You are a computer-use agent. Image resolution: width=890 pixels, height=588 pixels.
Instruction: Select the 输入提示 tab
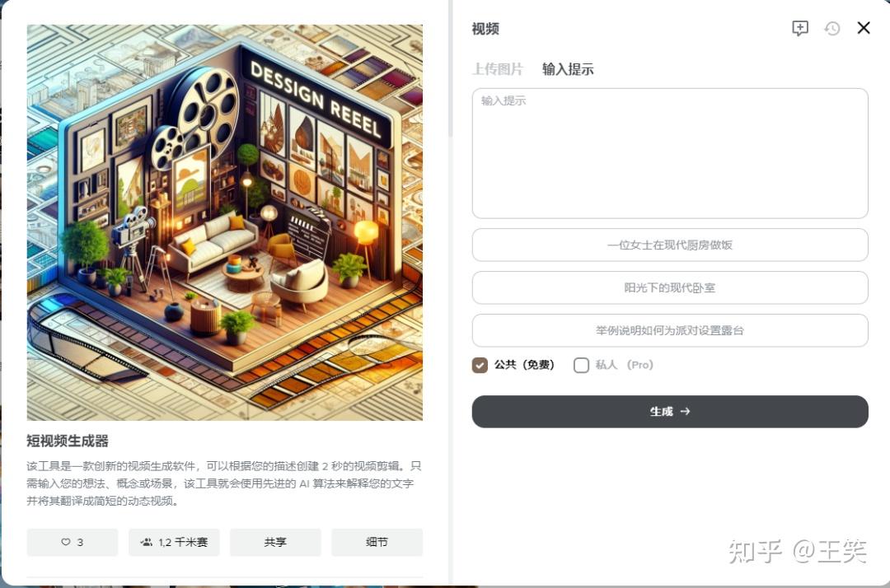point(568,69)
